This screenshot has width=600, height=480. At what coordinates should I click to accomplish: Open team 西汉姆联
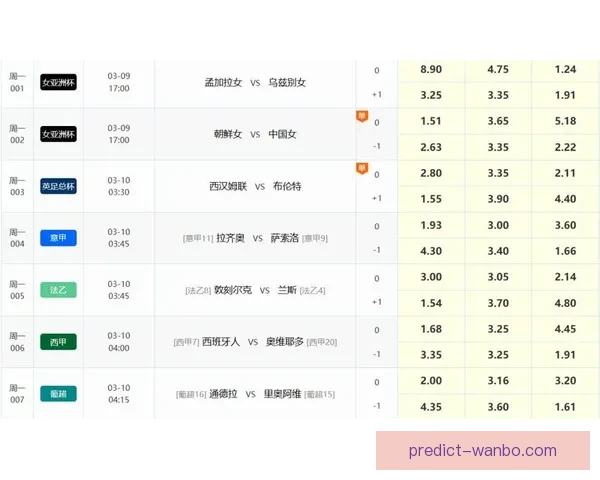coord(228,186)
